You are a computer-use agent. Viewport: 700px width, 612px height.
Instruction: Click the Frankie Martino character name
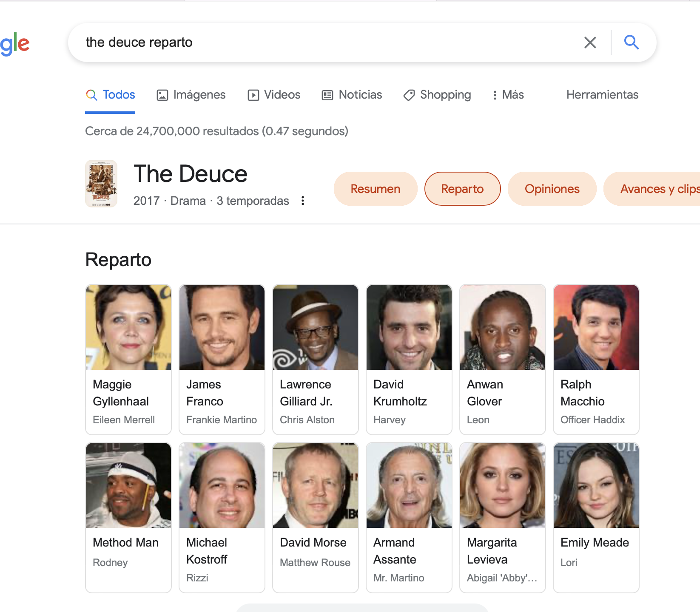point(222,419)
